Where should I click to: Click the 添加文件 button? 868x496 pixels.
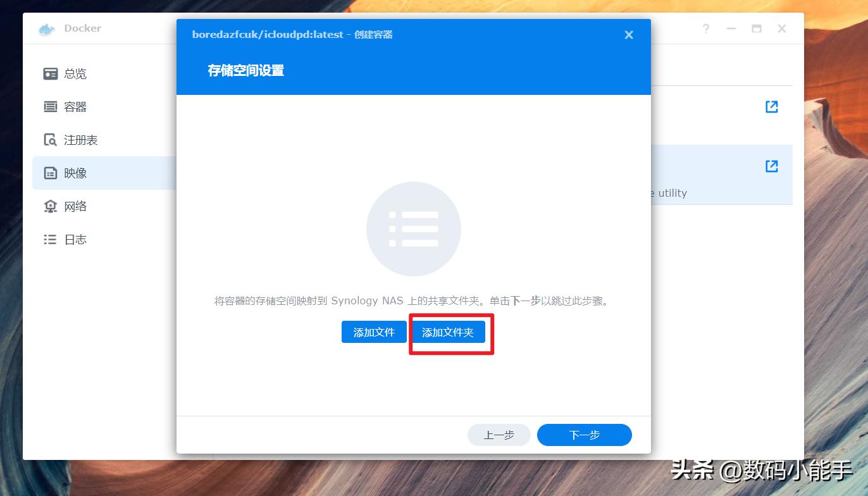pos(374,332)
